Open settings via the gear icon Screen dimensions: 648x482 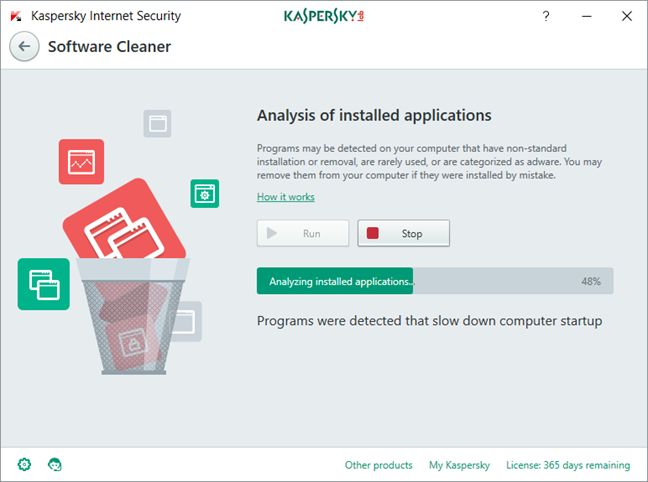(x=24, y=464)
